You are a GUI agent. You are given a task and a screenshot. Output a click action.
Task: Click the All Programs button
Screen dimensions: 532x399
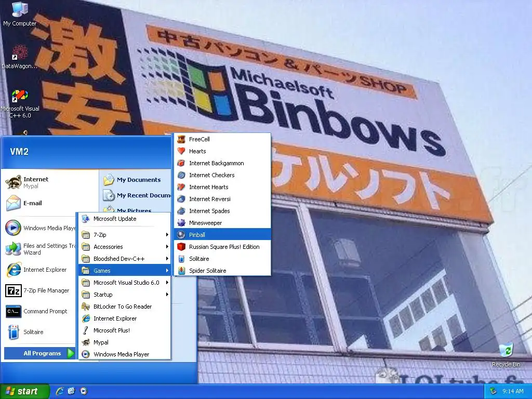point(39,353)
